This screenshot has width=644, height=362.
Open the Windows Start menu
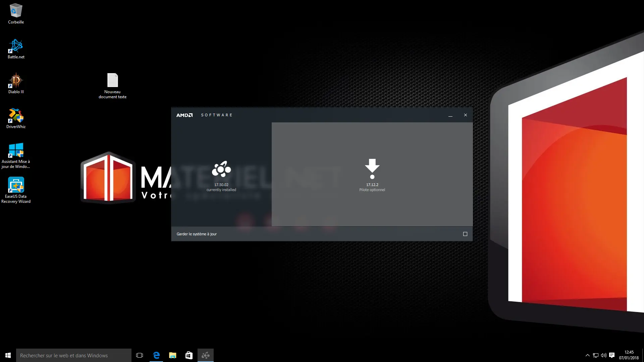8,355
